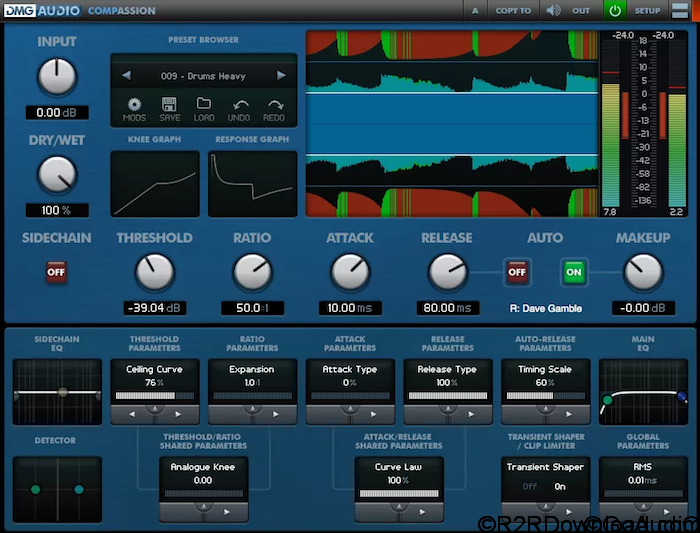700x533 pixels.
Task: Click the SIDECHAIN EQ graph
Action: [57, 392]
